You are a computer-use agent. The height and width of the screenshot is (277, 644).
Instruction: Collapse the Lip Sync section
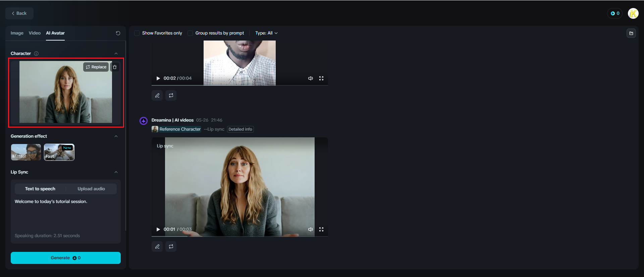[x=116, y=172]
